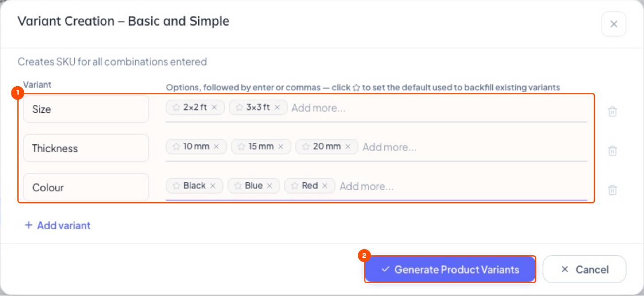
Task: Remove the Red colour tag
Action: pyautogui.click(x=325, y=186)
